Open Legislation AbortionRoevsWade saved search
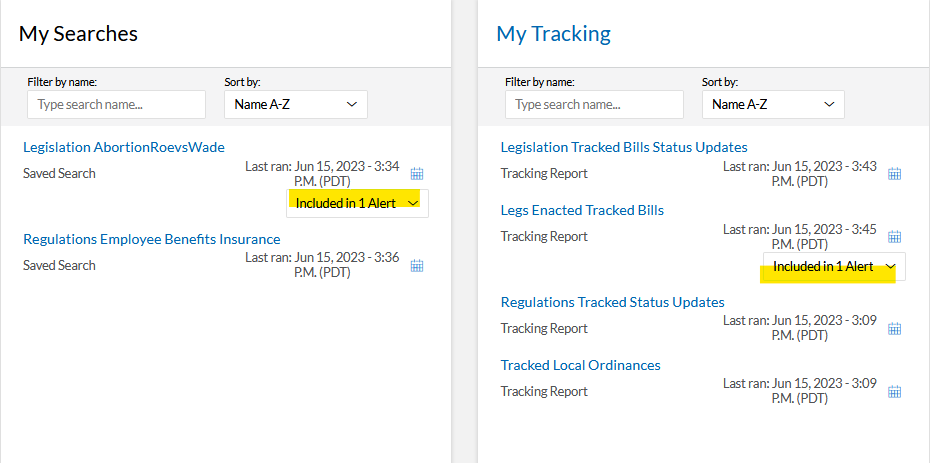 coord(124,147)
